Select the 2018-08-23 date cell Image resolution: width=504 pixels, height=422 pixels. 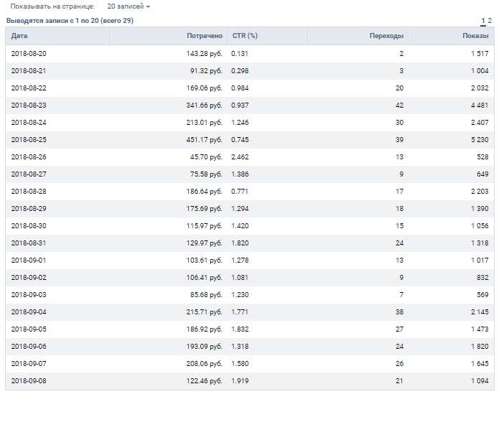27,105
